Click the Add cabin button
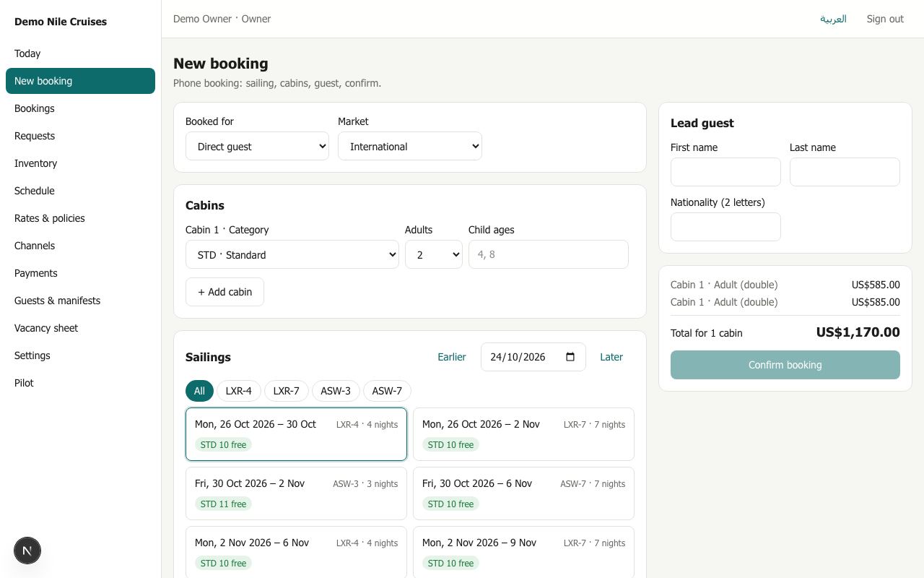The width and height of the screenshot is (924, 578). point(225,292)
